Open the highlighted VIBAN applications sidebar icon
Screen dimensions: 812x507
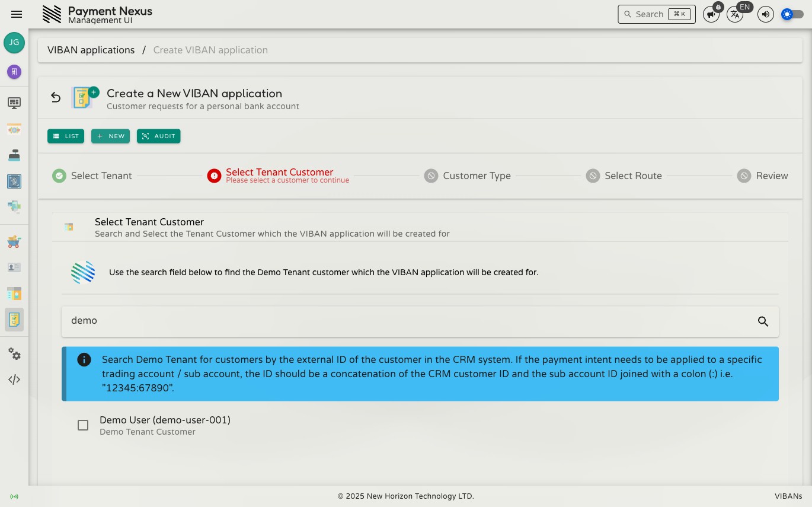14,320
